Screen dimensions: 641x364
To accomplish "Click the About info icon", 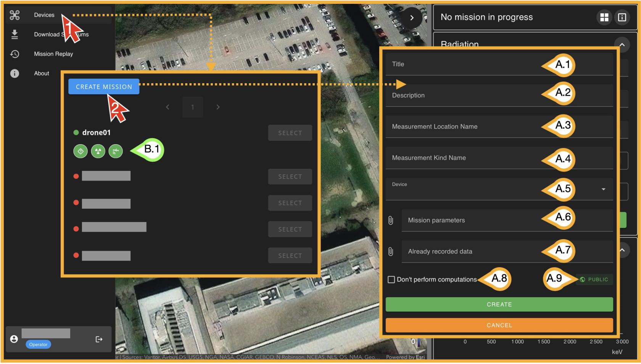I will (x=14, y=74).
